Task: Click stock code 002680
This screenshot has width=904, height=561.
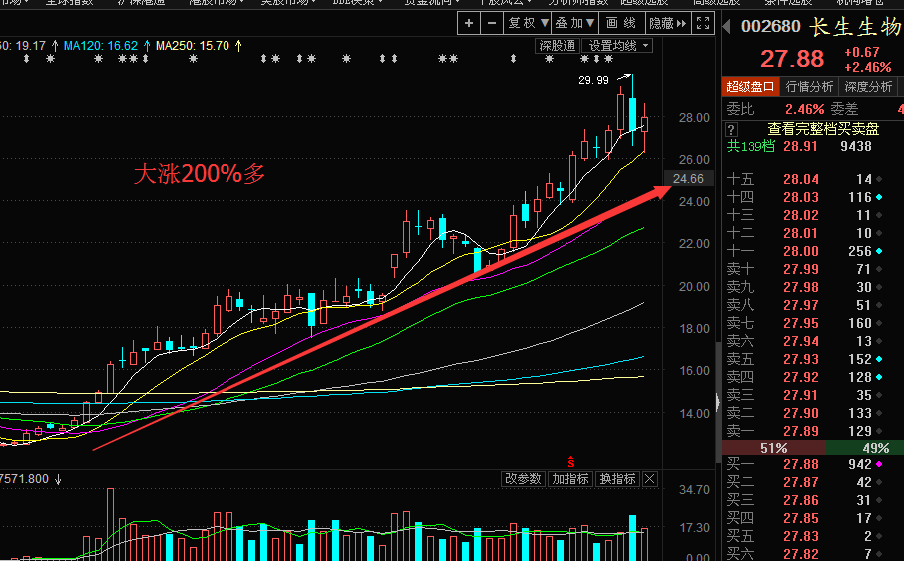Action: tap(770, 27)
